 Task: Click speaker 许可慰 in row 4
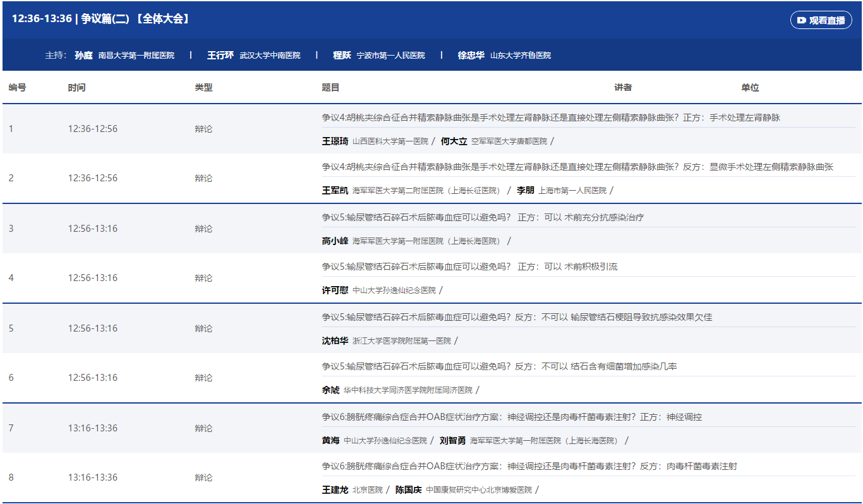(335, 291)
